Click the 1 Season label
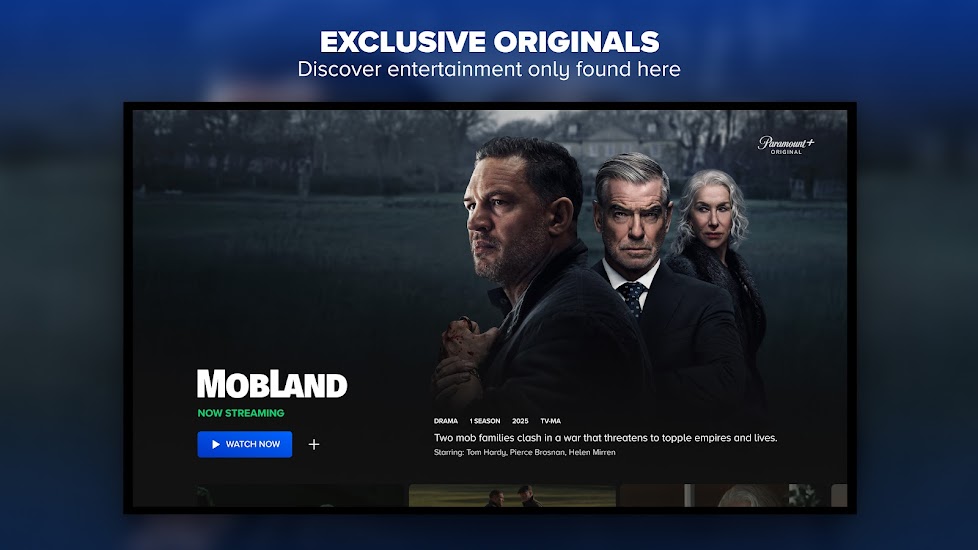This screenshot has width=978, height=550. coord(485,421)
